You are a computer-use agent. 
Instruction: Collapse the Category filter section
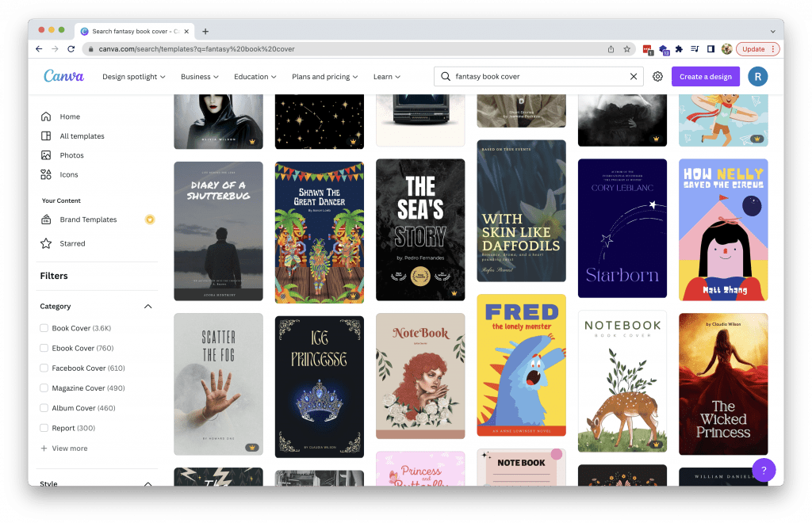(147, 307)
